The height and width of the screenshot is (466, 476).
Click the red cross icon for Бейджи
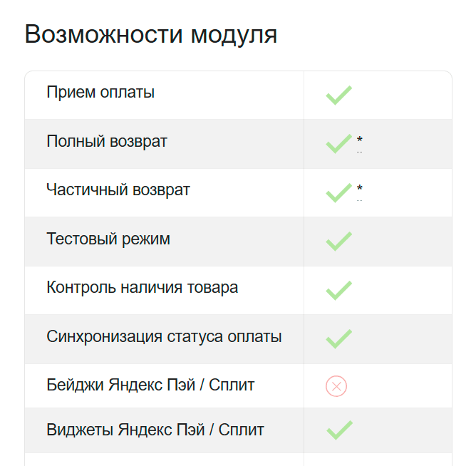click(336, 386)
